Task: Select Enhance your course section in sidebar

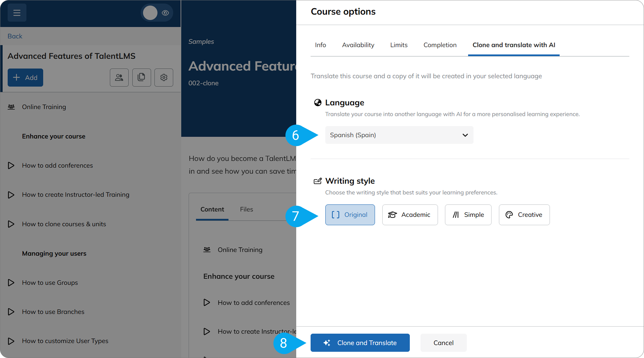Action: 54,136
